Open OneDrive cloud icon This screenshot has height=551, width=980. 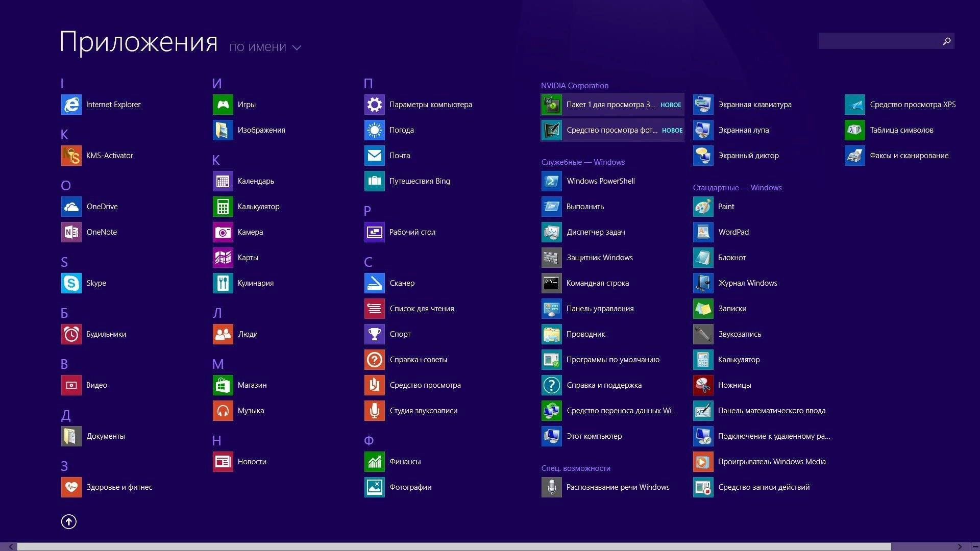(x=71, y=207)
